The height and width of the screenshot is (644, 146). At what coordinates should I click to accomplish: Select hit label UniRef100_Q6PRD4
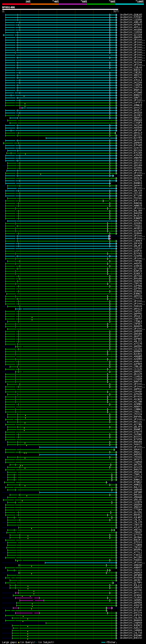131,602
